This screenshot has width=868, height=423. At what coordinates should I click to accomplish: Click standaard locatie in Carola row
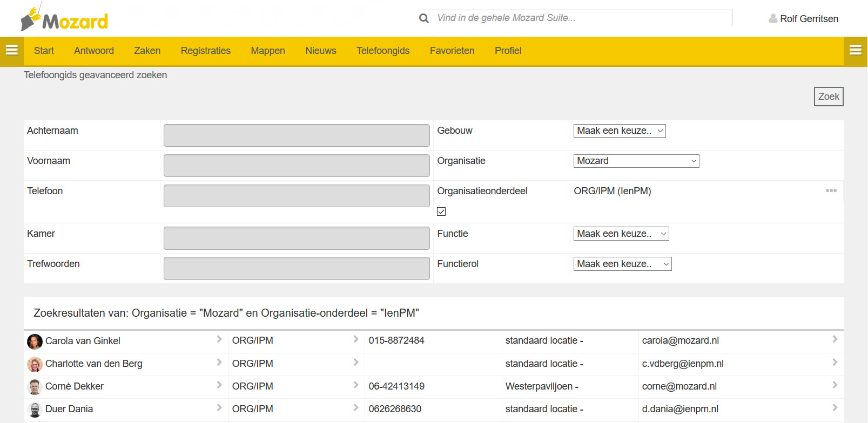pyautogui.click(x=544, y=340)
